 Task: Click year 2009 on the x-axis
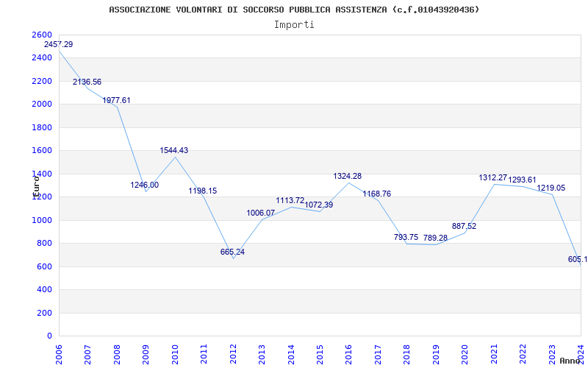(146, 355)
